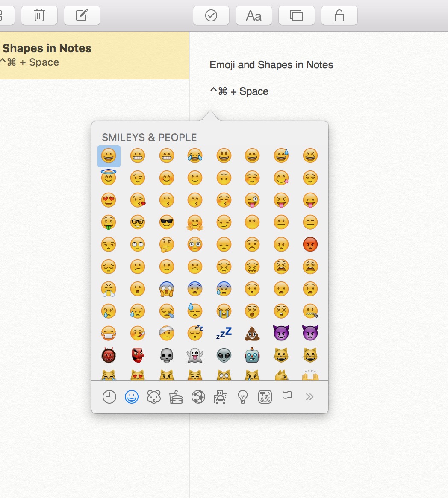Lock the note using the padlock icon
This screenshot has height=498, width=448.
339,15
